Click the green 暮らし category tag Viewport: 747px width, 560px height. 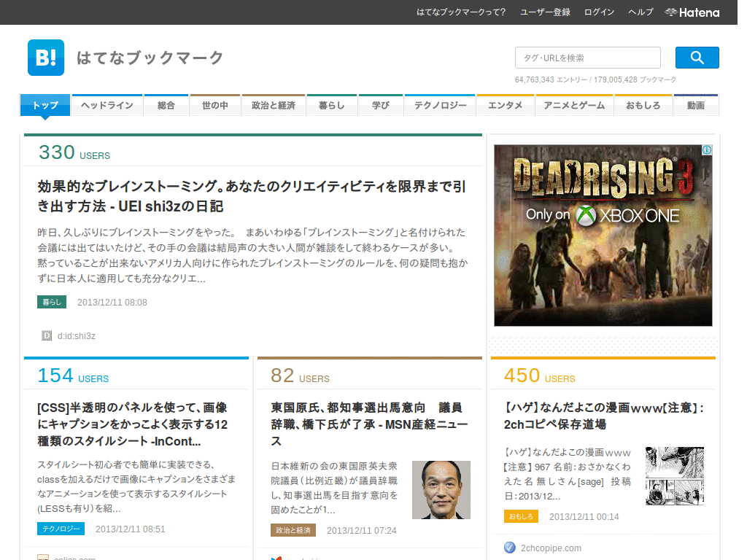pos(52,302)
